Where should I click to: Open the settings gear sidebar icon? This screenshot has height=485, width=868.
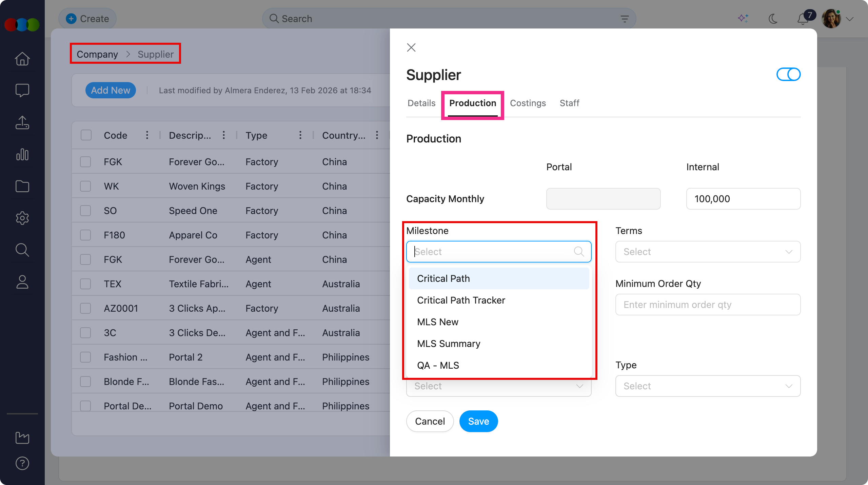tap(22, 218)
